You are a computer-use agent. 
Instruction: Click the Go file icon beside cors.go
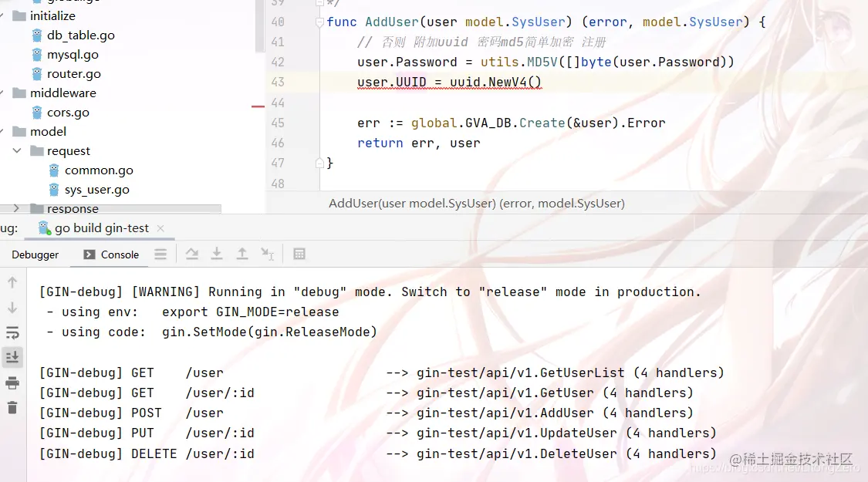click(37, 113)
